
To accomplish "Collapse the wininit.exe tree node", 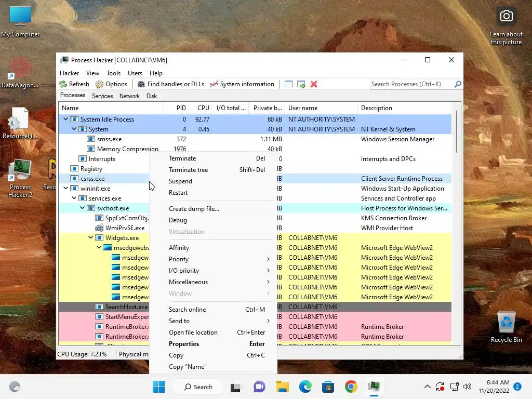I will pyautogui.click(x=65, y=188).
